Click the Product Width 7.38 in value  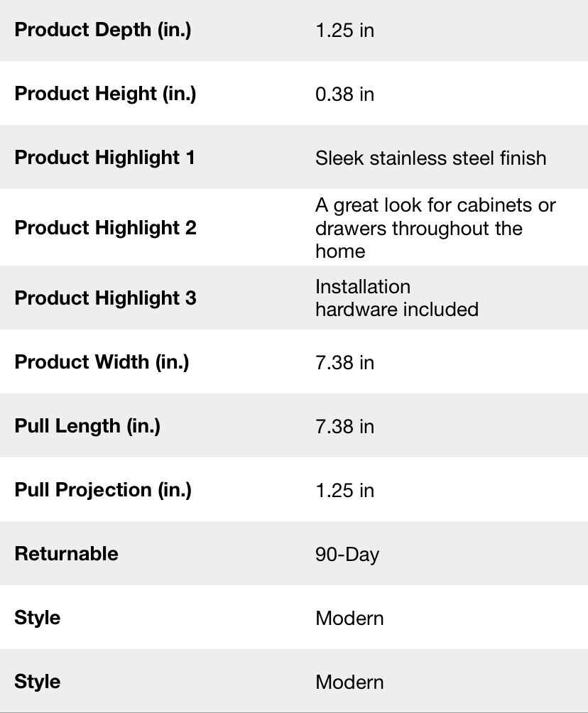344,363
